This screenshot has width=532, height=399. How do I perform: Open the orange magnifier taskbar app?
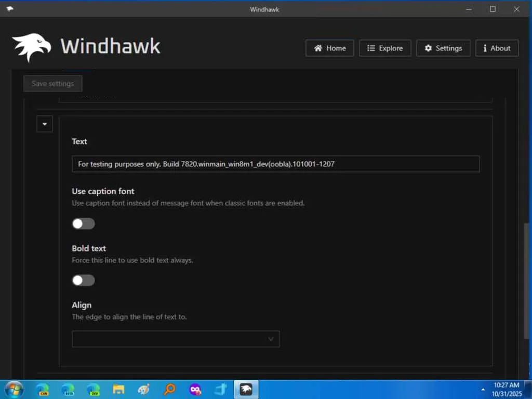(x=170, y=389)
